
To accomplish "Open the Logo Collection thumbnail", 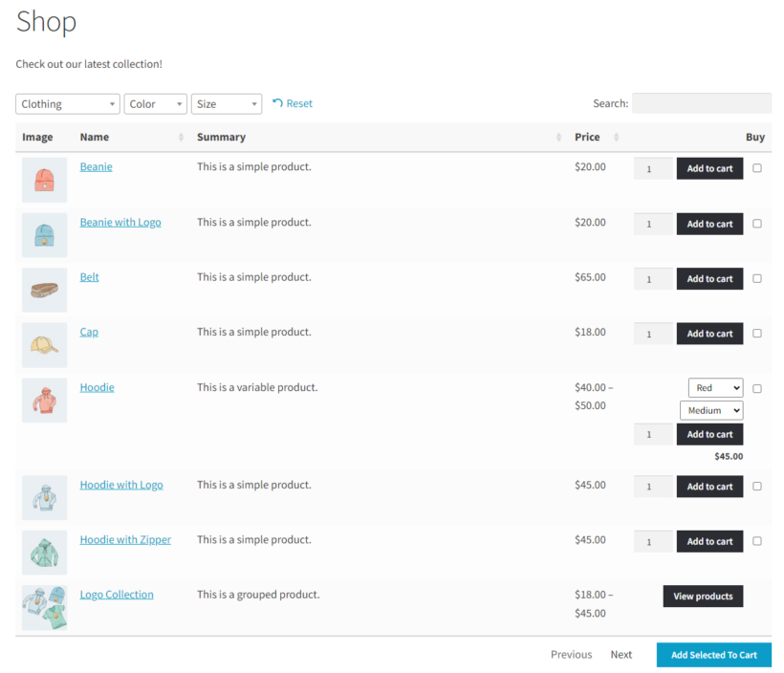I will (x=44, y=606).
